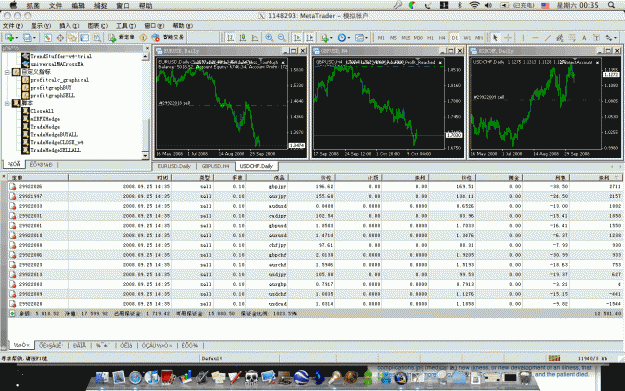This screenshot has height=391, width=625.
Task: Toggle the Navigator panel icon (folder with star)
Action: (x=72, y=37)
